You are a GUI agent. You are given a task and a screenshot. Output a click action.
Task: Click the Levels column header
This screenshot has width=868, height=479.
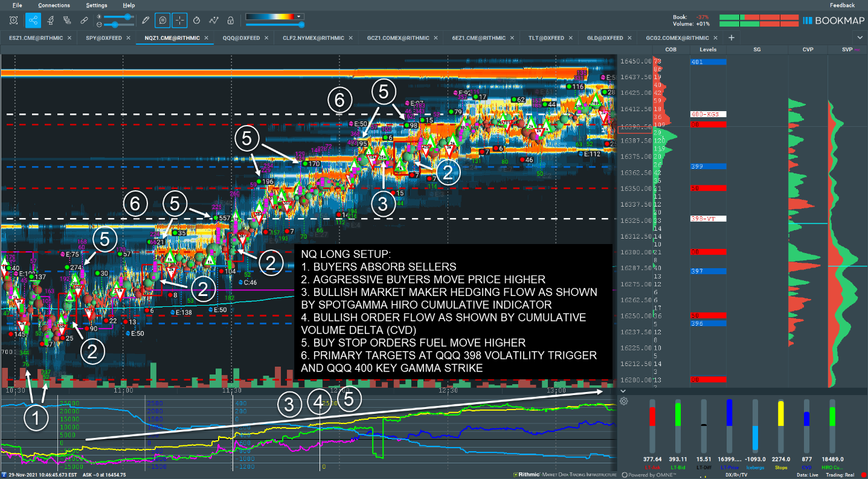coord(708,50)
